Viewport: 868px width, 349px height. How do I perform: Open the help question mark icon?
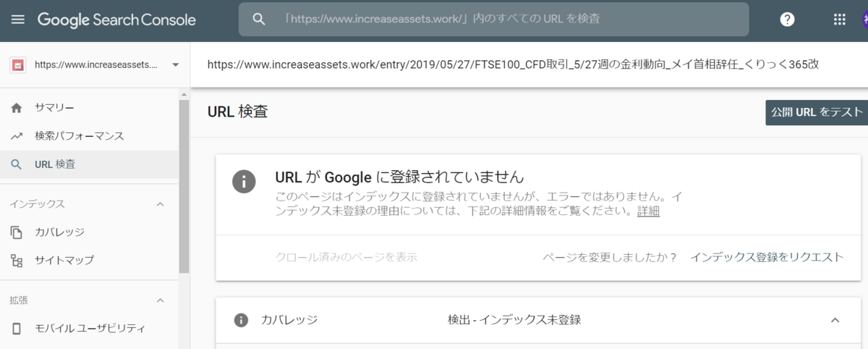click(788, 20)
